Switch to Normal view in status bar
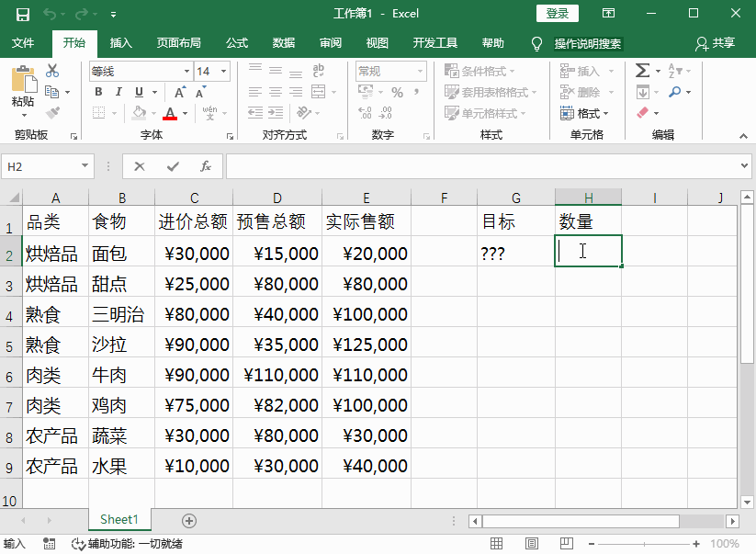 496,544
